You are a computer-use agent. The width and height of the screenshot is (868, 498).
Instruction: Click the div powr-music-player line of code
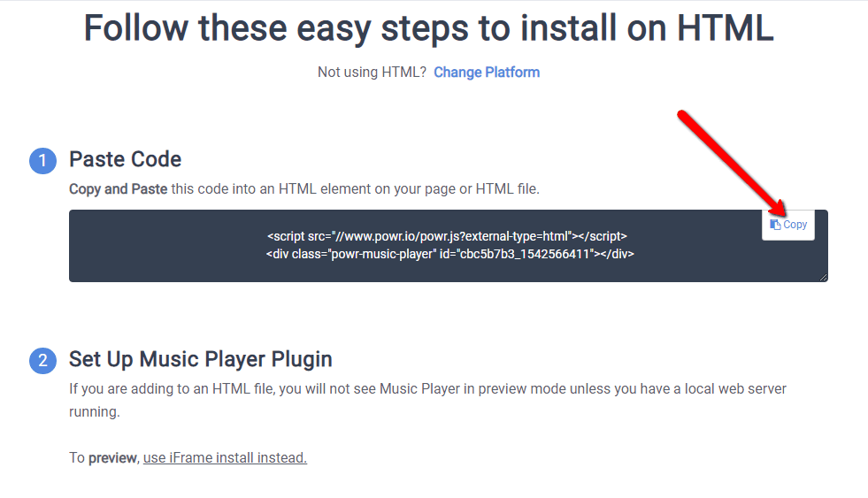(450, 254)
